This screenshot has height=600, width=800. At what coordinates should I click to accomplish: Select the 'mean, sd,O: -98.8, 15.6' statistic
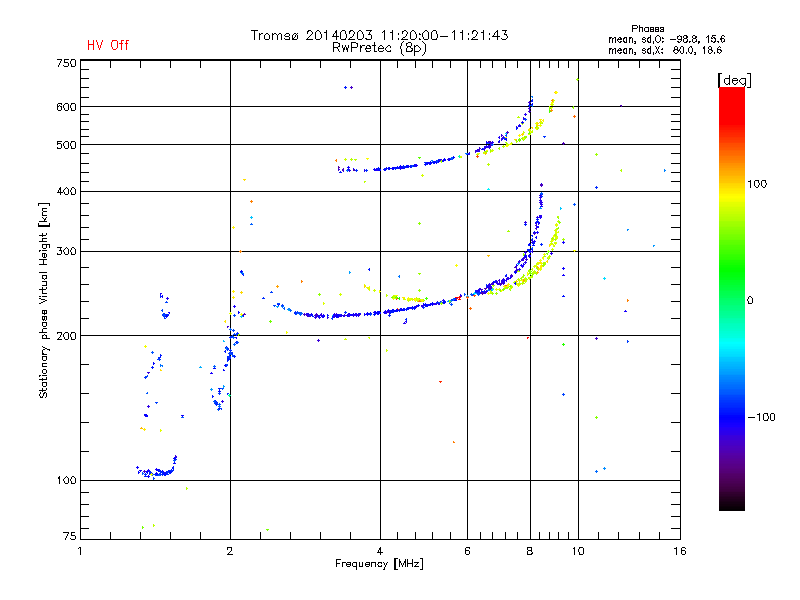pyautogui.click(x=666, y=39)
